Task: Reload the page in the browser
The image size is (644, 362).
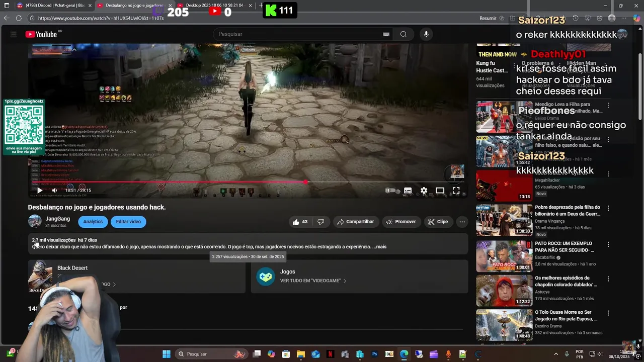Action: pos(19,18)
